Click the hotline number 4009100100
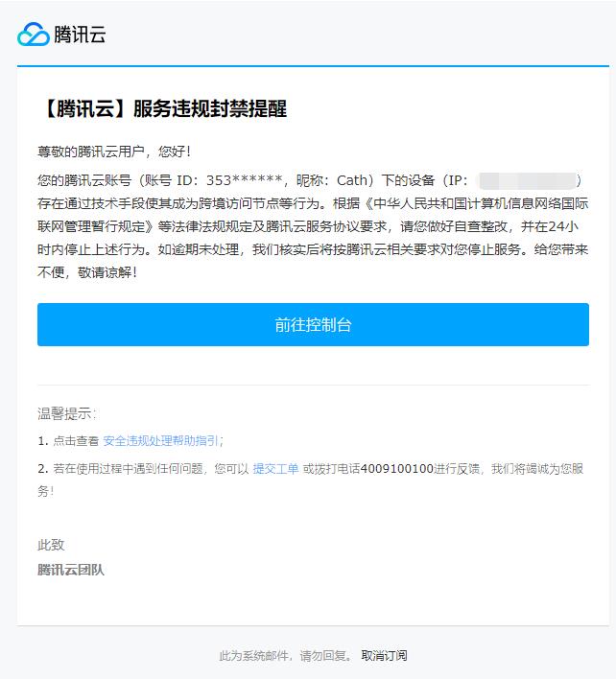Viewport: 616px width, 679px height. [x=397, y=469]
